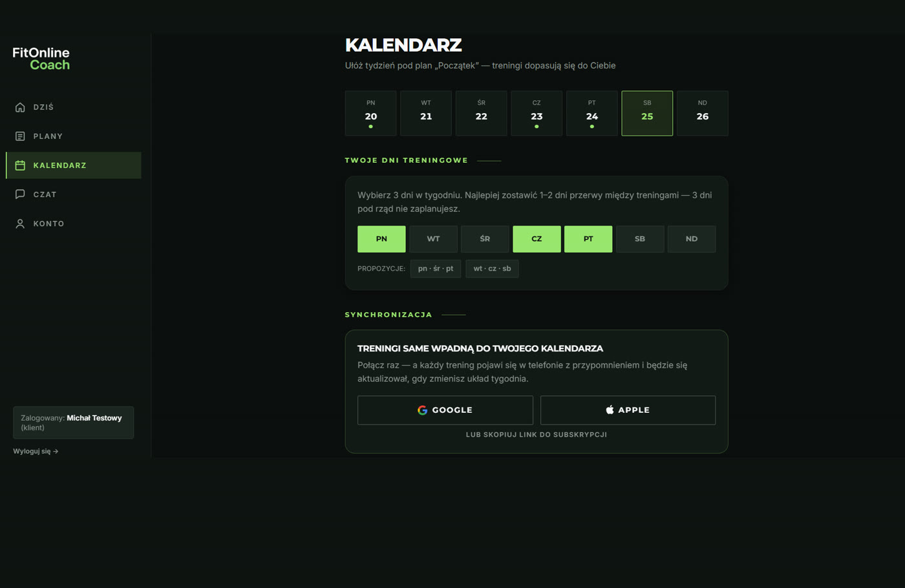Toggle WT training day on
Viewport: 905px width, 588px height.
[433, 239]
